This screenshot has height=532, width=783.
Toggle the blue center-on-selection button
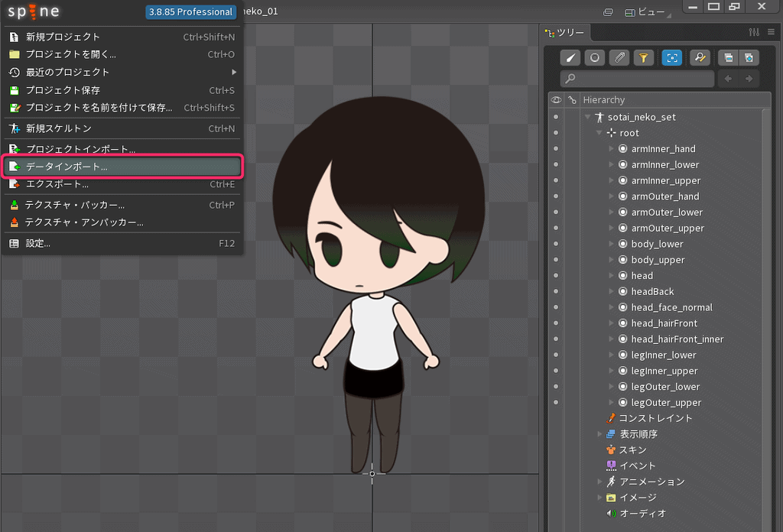point(671,58)
